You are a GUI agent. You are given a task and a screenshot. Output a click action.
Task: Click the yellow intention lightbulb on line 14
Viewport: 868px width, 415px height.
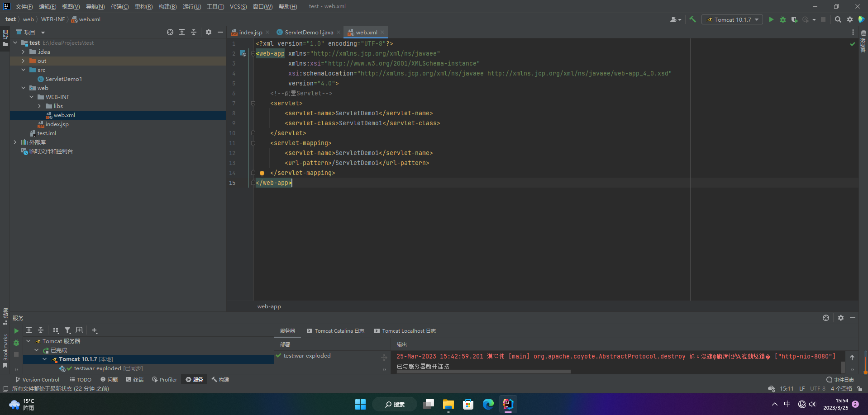(x=262, y=173)
